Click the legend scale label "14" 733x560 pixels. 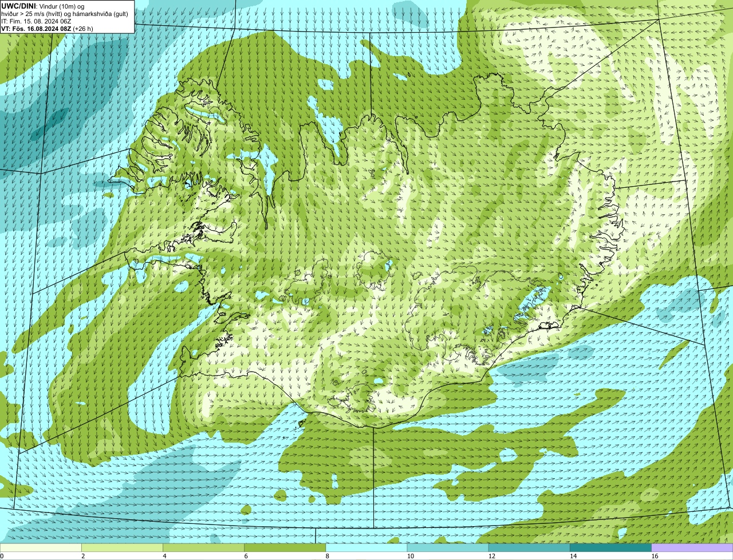573,556
